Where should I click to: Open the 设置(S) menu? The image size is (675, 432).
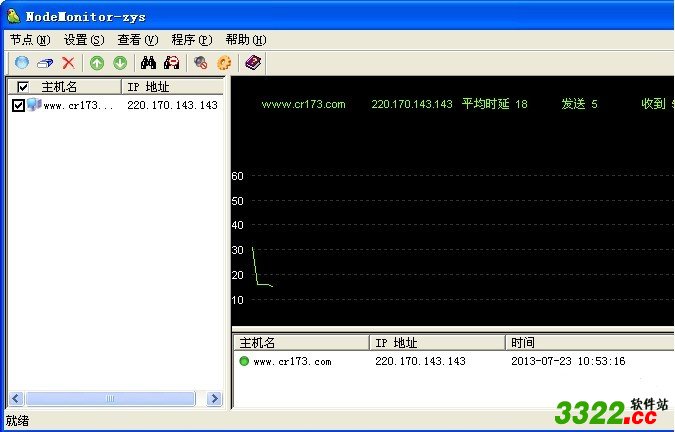pos(84,40)
